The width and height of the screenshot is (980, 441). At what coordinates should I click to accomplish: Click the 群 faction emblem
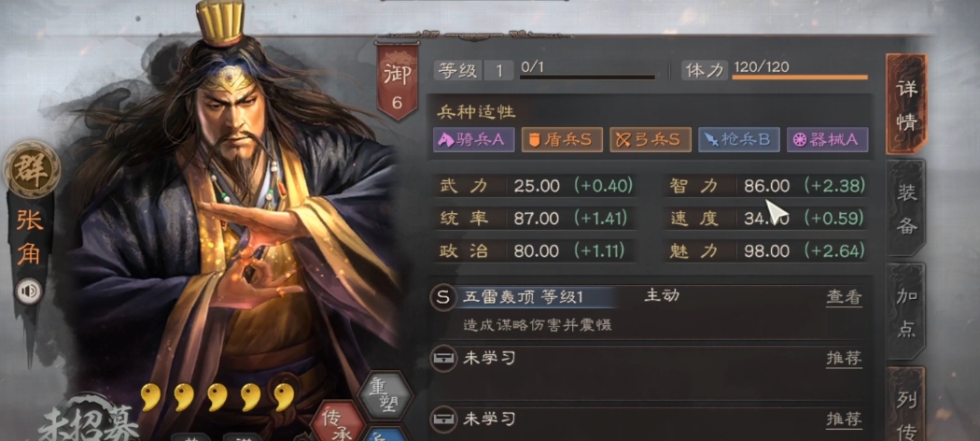(31, 168)
